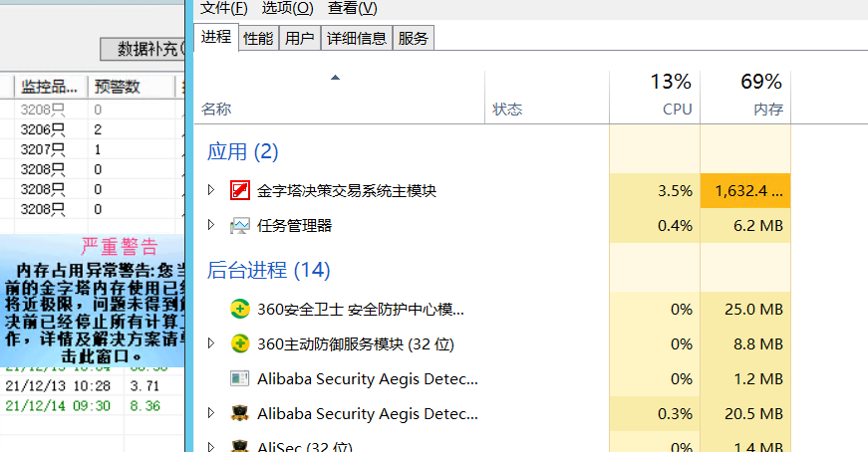868x452 pixels.
Task: Click the sort arrow above 名称 column
Action: 335,78
